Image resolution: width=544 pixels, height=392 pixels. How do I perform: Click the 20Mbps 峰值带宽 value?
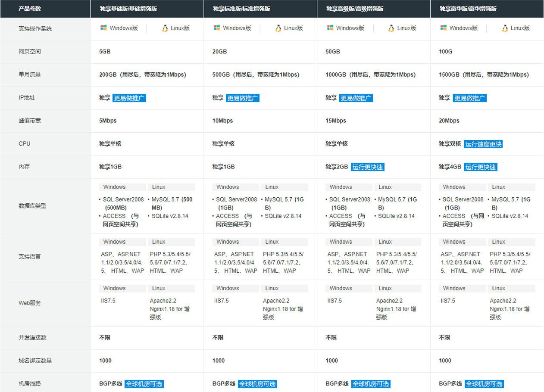pos(450,121)
